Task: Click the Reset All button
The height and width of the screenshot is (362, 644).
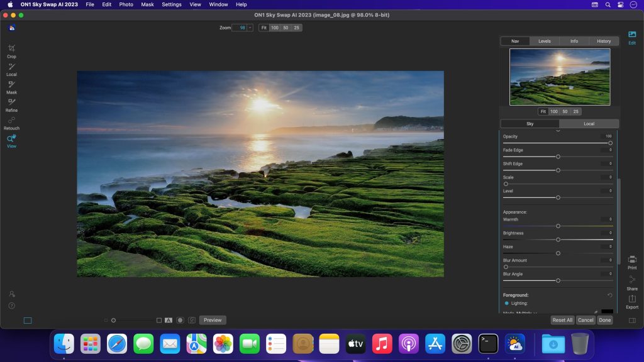Action: [562, 320]
